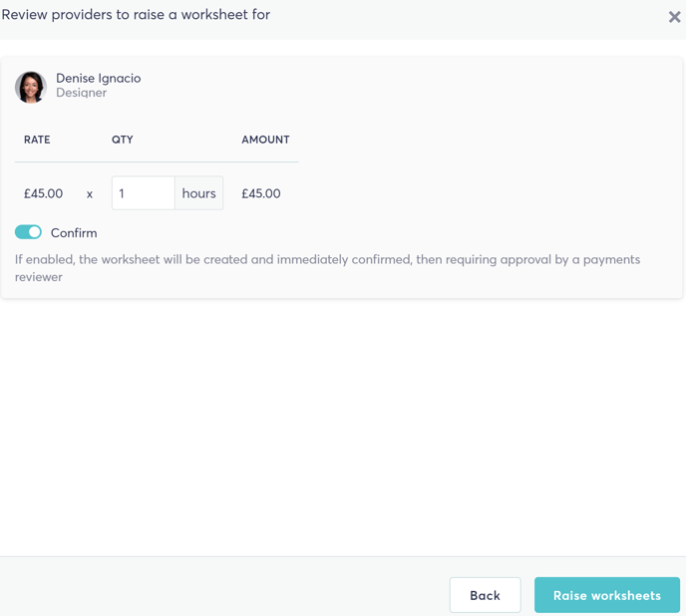Image resolution: width=686 pixels, height=616 pixels.
Task: Click the £45.00 amount total
Action: pos(261,193)
